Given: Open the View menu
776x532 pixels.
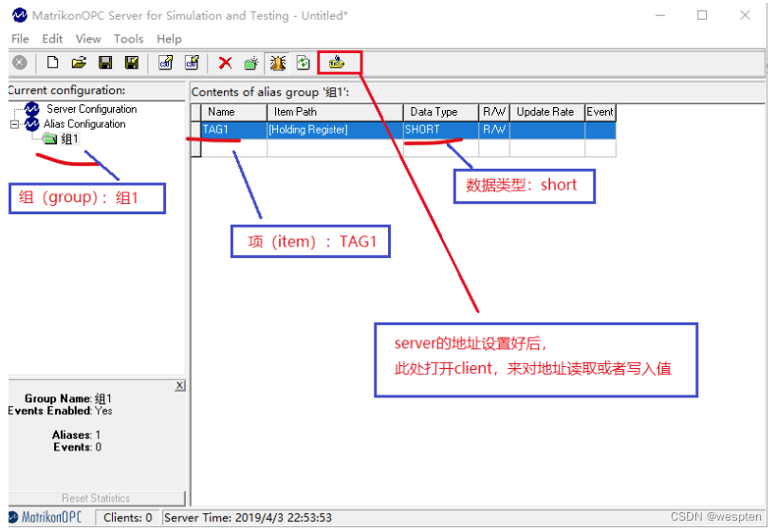Looking at the screenshot, I should pyautogui.click(x=88, y=39).
